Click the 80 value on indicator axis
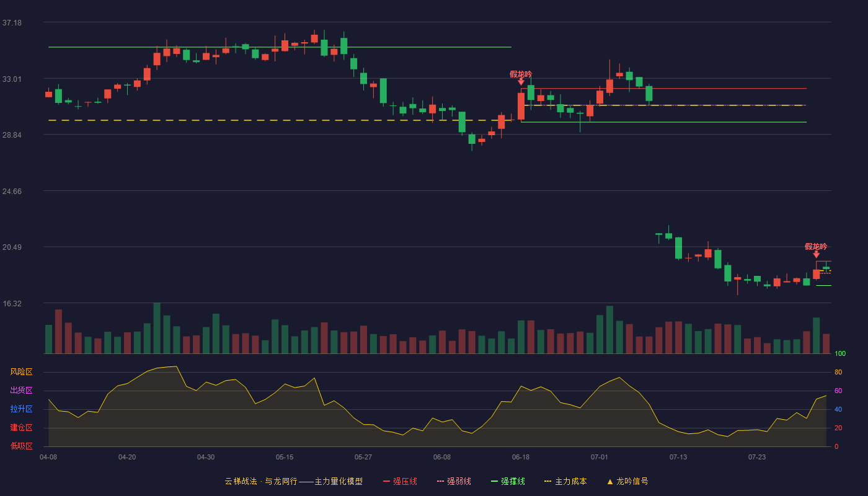 [x=838, y=372]
